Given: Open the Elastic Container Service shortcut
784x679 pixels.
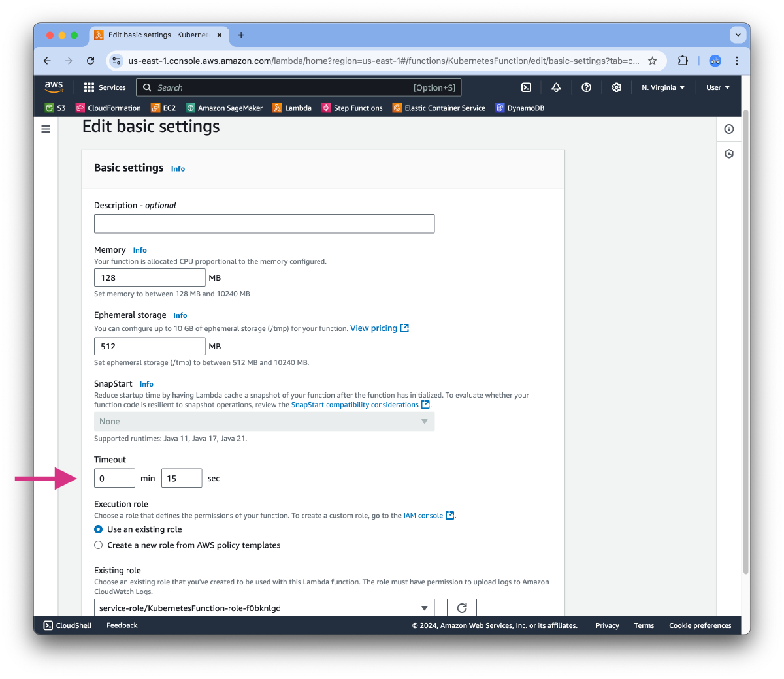Looking at the screenshot, I should [439, 108].
